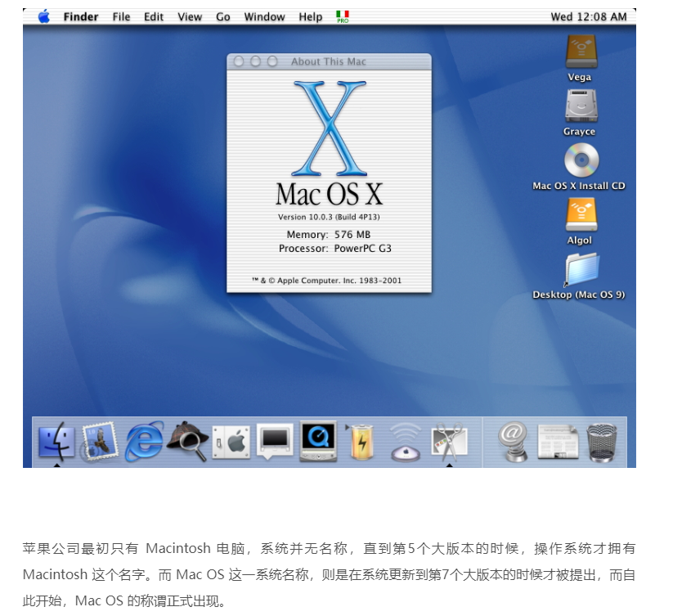Click the Apple Computer, Inc. 1983-2001 copyright line

click(x=326, y=281)
